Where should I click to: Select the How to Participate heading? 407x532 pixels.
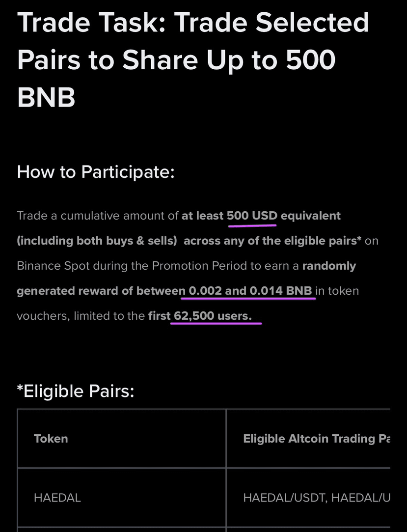(x=96, y=171)
